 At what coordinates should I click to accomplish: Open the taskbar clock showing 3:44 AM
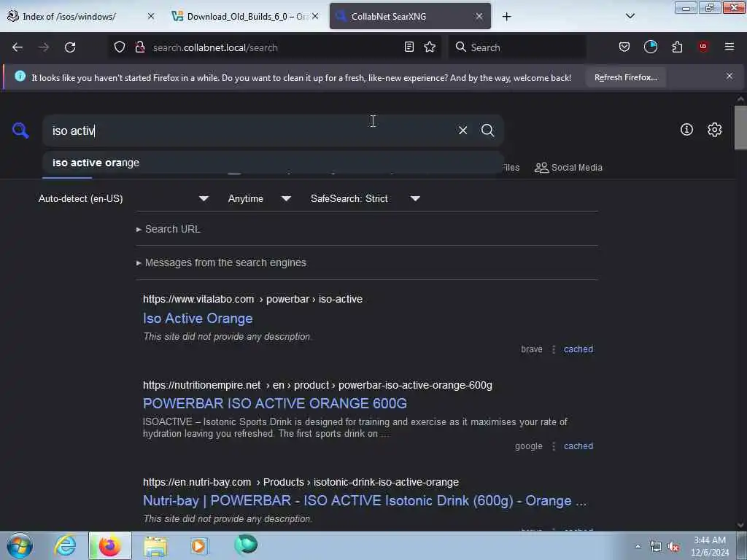(710, 546)
